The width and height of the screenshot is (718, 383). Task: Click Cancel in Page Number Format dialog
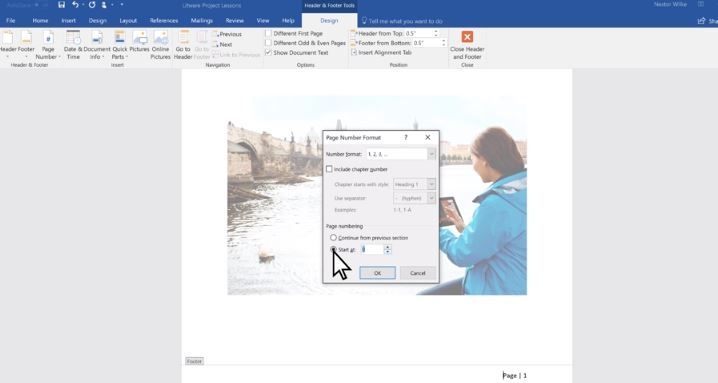[418, 273]
